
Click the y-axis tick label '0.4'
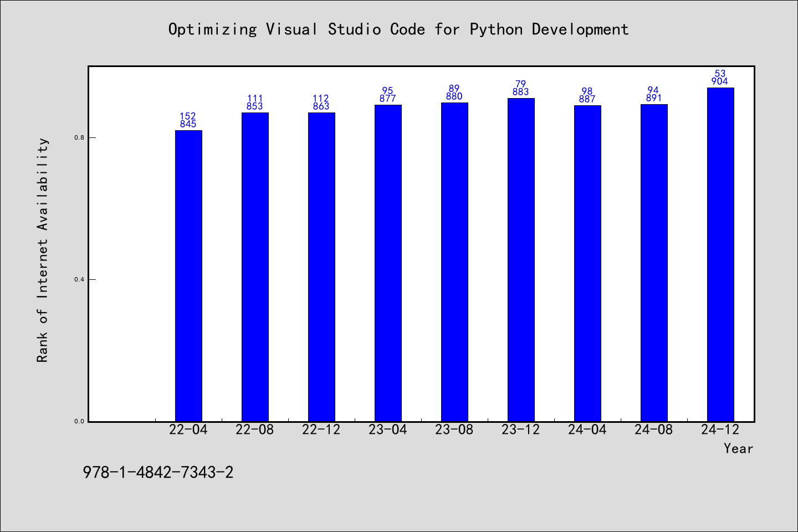(x=79, y=279)
